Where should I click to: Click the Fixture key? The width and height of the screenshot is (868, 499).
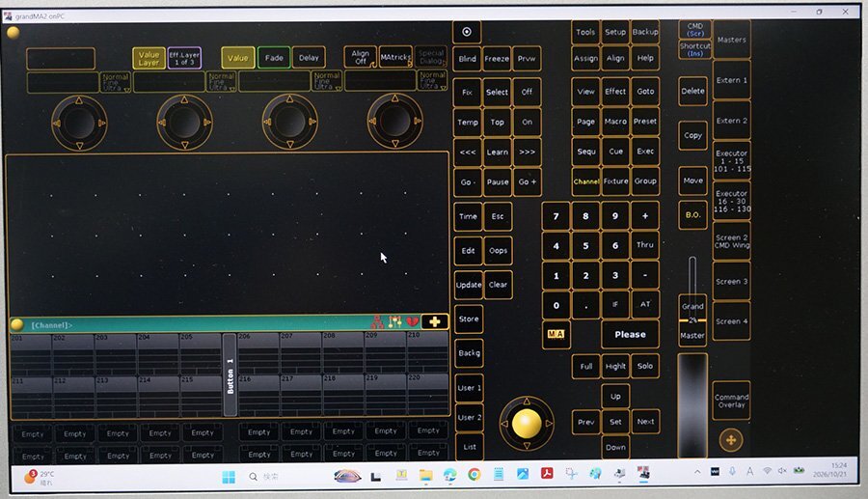[615, 181]
